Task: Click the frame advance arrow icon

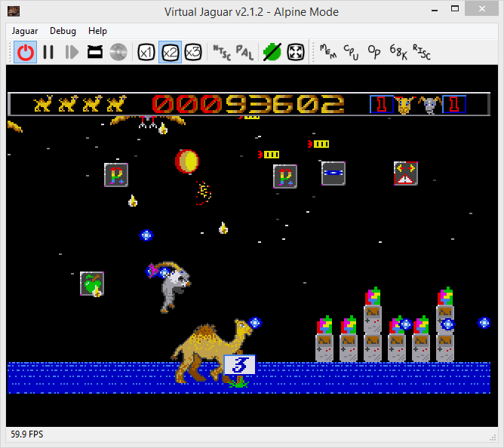Action: (x=72, y=52)
